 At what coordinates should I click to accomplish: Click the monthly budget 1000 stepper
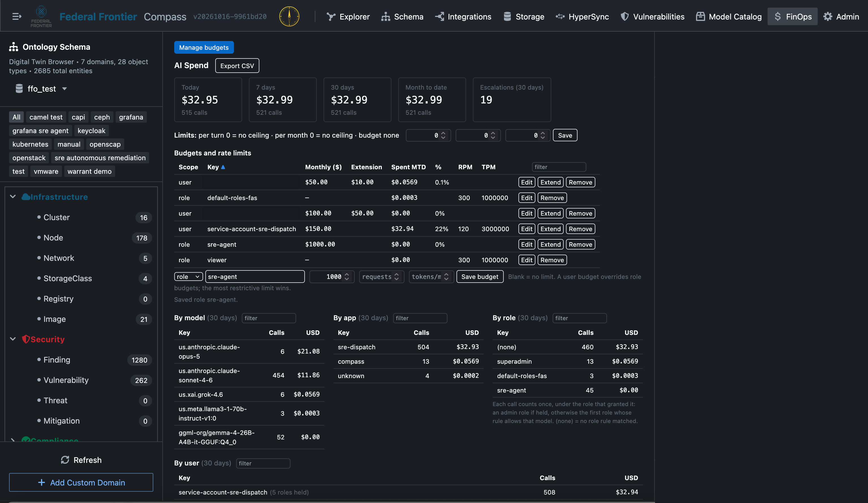point(347,277)
